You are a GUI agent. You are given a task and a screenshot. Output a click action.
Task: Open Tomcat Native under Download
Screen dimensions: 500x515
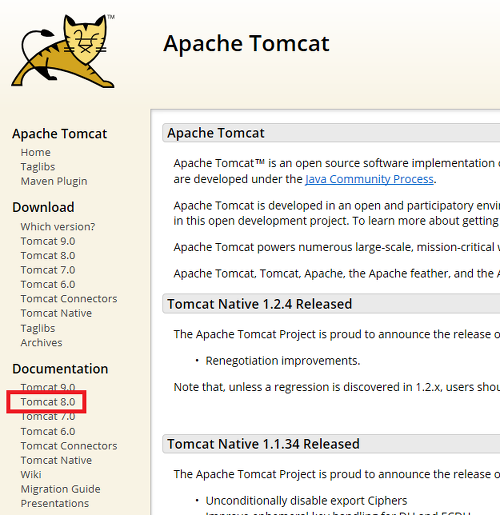(x=56, y=313)
